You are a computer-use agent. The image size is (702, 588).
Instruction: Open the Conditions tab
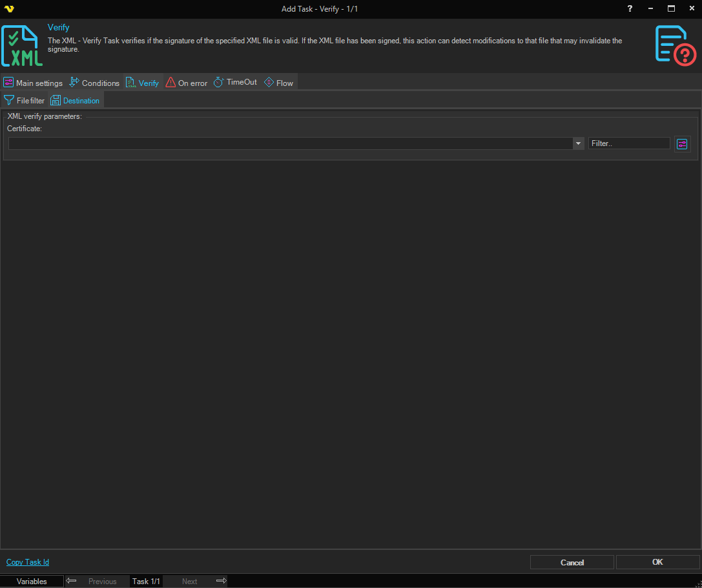pos(94,83)
